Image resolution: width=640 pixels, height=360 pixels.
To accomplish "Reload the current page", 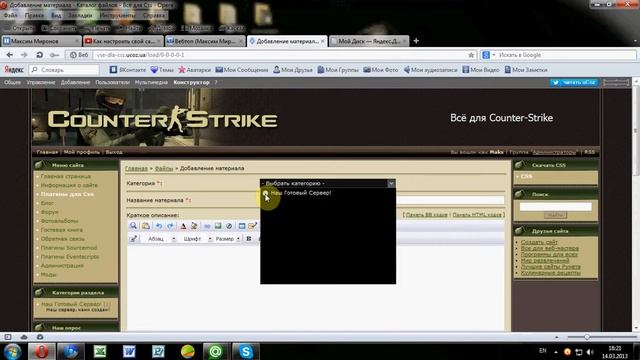I will click(x=39, y=55).
